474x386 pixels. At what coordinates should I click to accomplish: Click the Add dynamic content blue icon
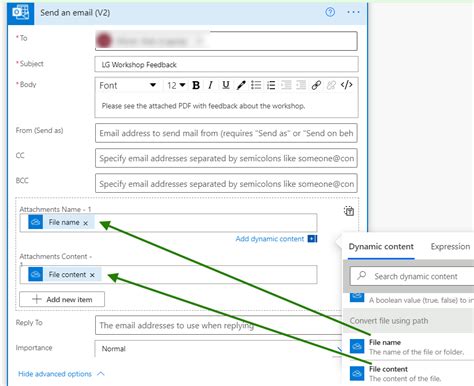312,239
